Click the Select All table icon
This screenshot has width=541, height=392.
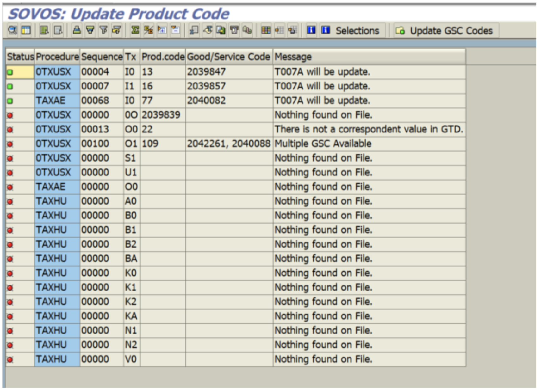click(x=26, y=30)
